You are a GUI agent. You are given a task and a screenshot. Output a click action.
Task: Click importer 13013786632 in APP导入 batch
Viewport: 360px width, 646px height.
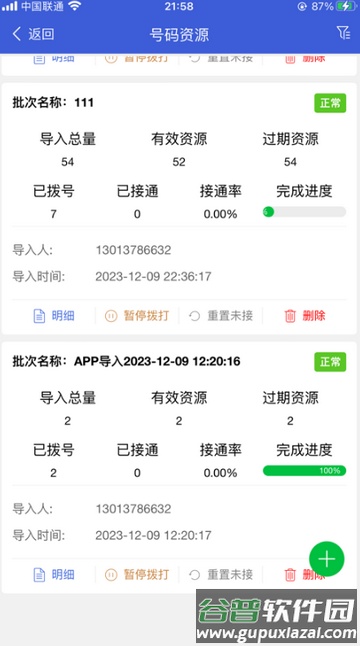(133, 509)
